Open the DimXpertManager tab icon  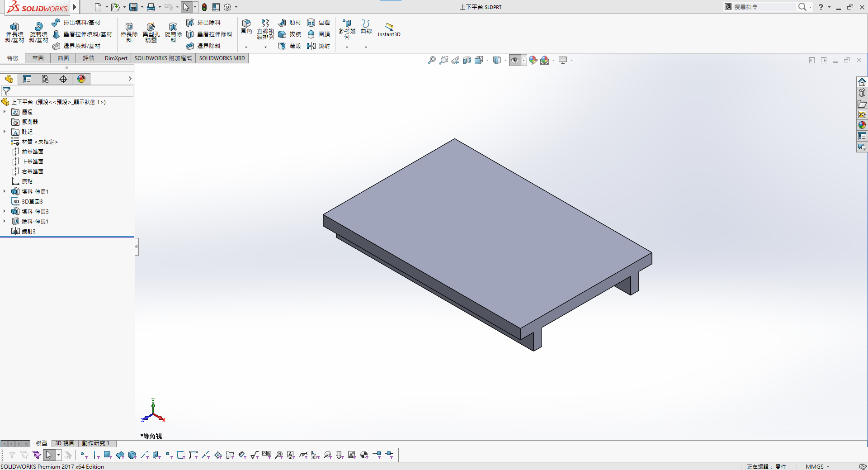click(63, 79)
